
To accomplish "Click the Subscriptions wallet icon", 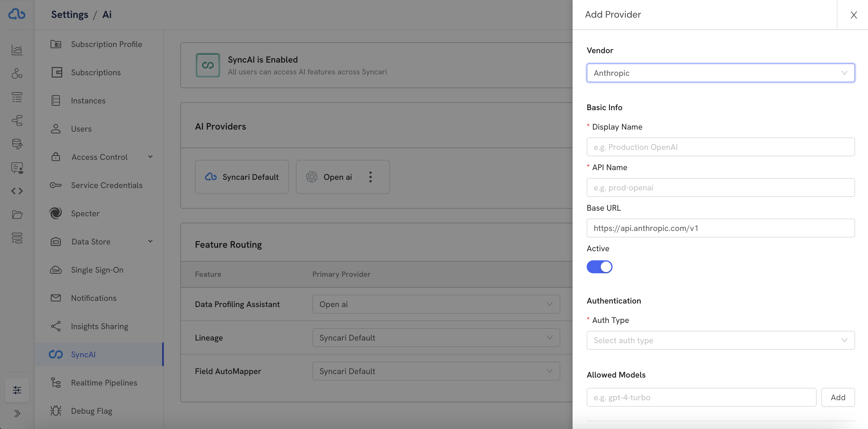I will coord(56,72).
